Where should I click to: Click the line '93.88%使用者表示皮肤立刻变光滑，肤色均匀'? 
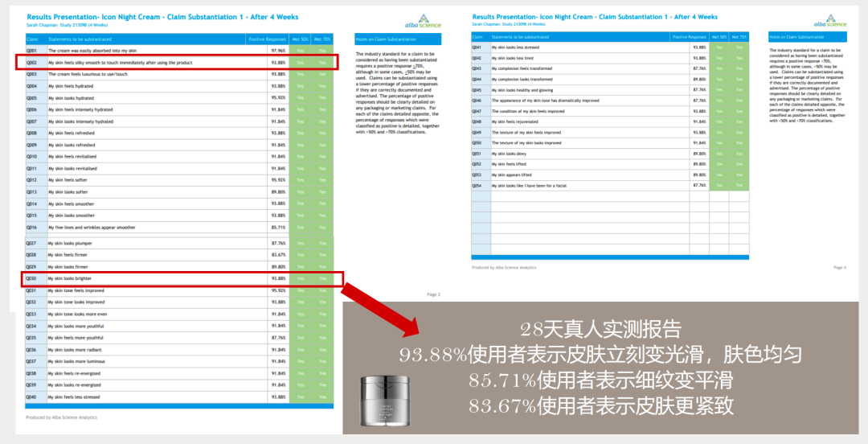[x=600, y=355]
